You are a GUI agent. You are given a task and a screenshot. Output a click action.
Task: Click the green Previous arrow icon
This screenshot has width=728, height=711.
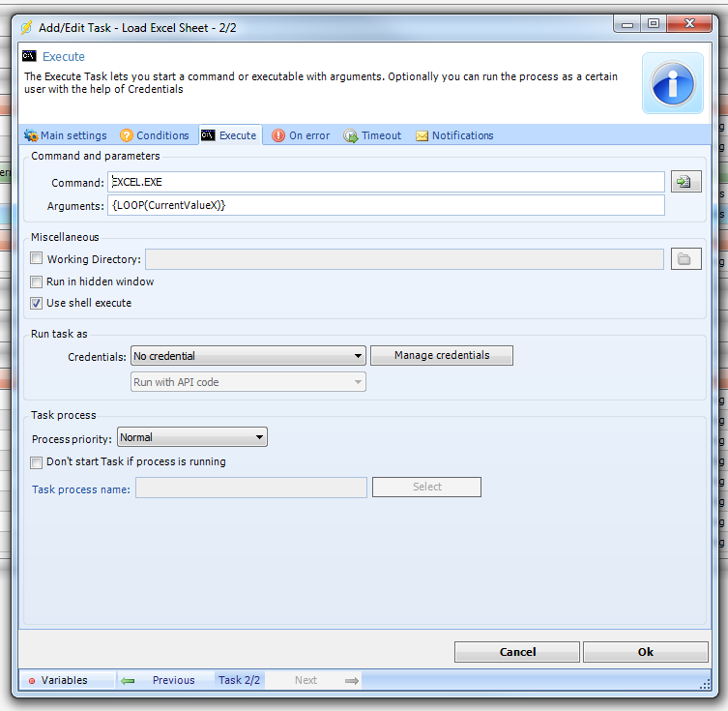tap(128, 681)
